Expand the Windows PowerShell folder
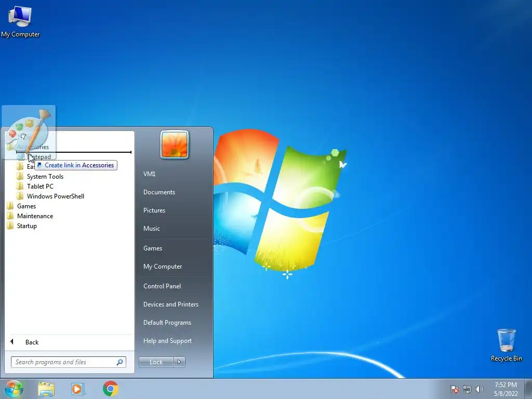This screenshot has height=399, width=532. pyautogui.click(x=55, y=196)
